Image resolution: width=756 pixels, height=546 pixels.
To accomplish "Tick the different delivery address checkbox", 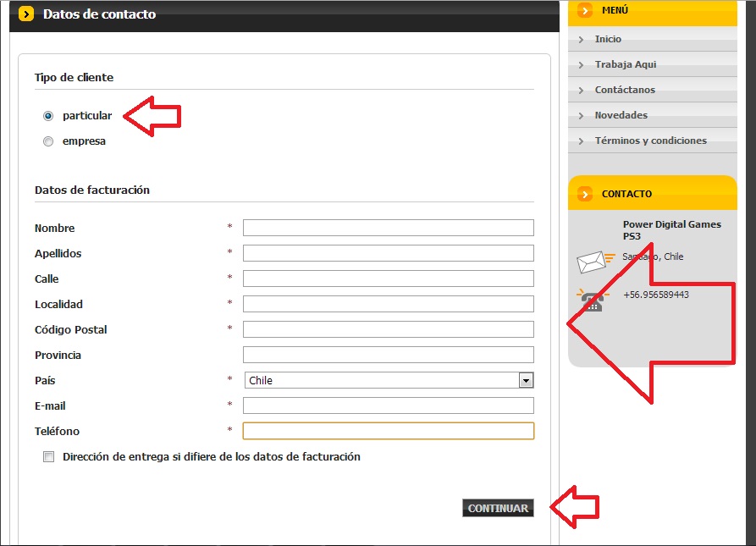I will 49,456.
